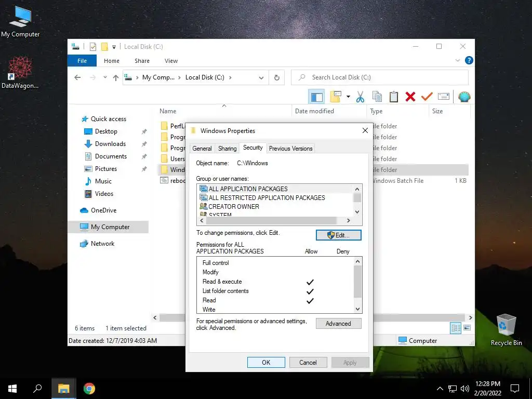Viewport: 532px width, 399px height.
Task: Open address bar history dropdown
Action: [x=261, y=78]
